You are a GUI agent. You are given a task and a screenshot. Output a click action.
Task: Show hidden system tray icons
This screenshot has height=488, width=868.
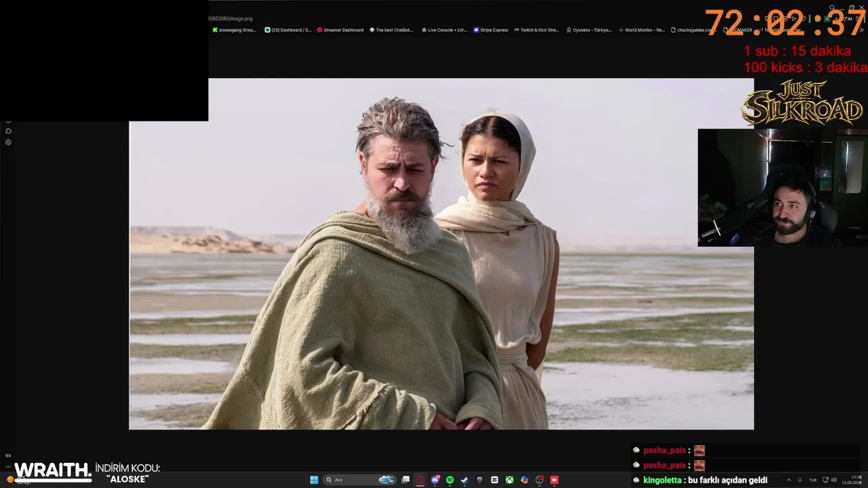pyautogui.click(x=789, y=480)
